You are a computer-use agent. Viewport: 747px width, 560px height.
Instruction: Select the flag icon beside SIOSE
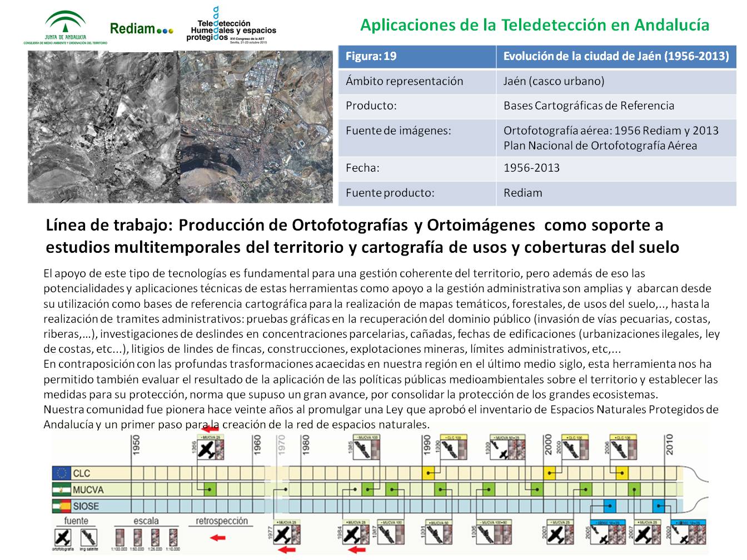pyautogui.click(x=62, y=506)
